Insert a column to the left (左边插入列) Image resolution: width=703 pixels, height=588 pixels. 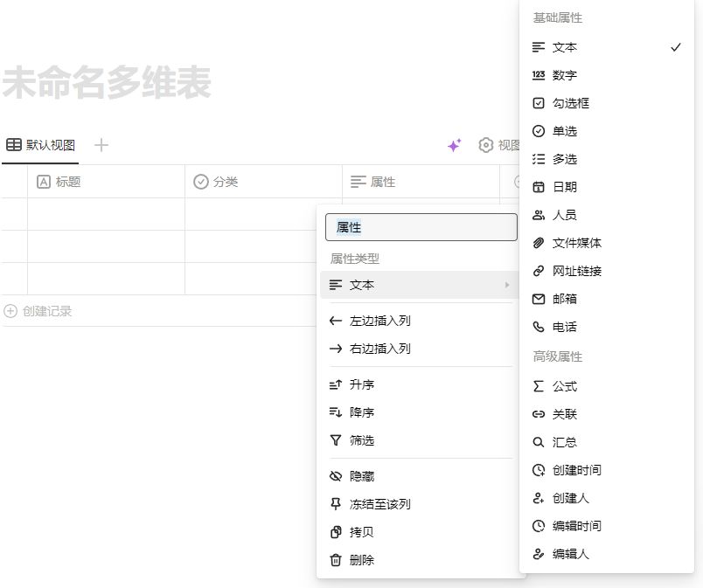coord(379,321)
